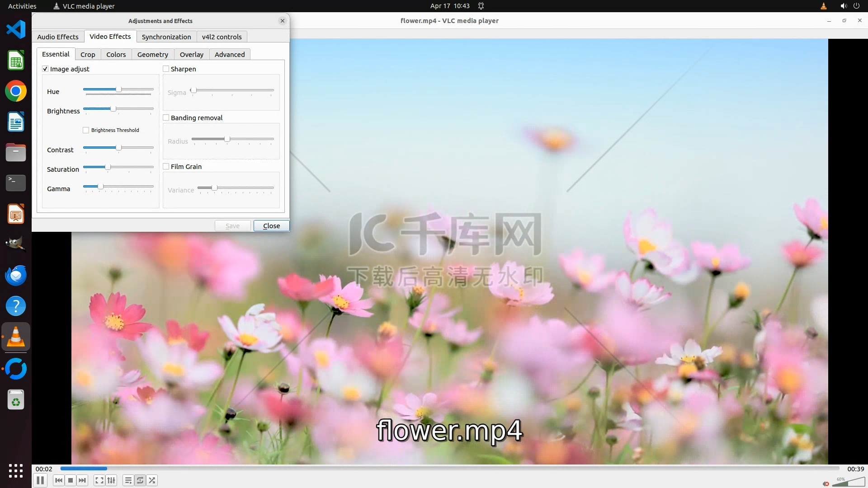
Task: Click the video seek progress bar
Action: [449, 469]
